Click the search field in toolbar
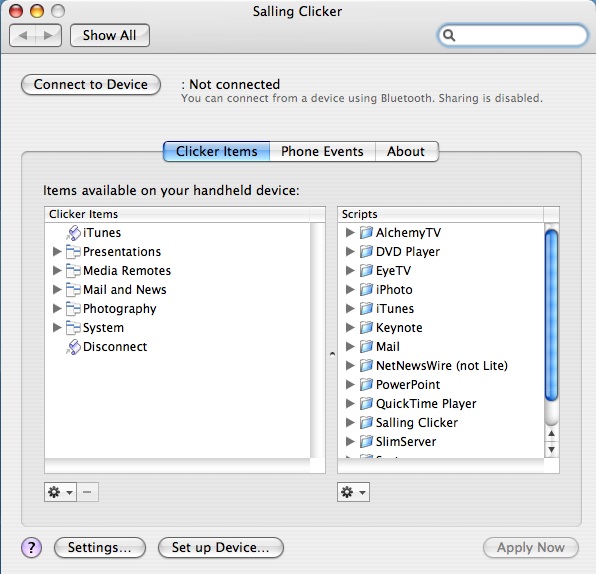Image resolution: width=596 pixels, height=574 pixels. pyautogui.click(x=513, y=35)
